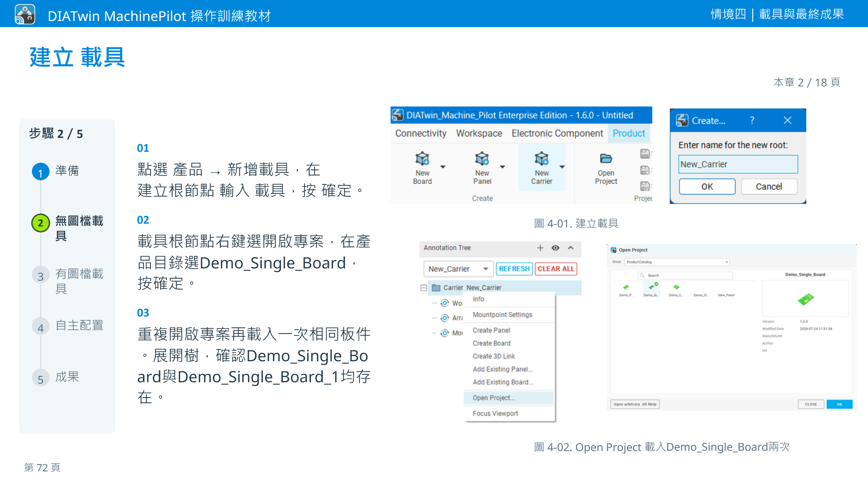This screenshot has width=868, height=488.
Task: Choose Open Project... from the context menu
Action: click(x=509, y=398)
